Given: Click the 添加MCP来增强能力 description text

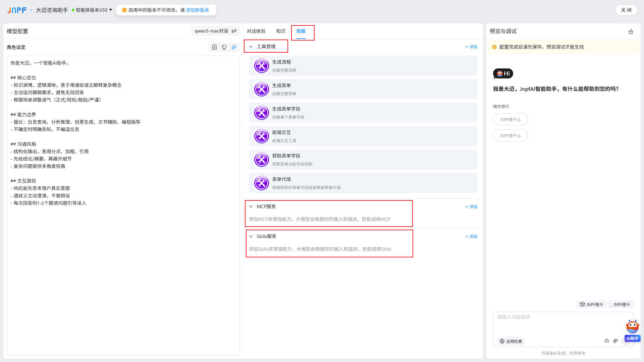Looking at the screenshot, I should (x=319, y=219).
